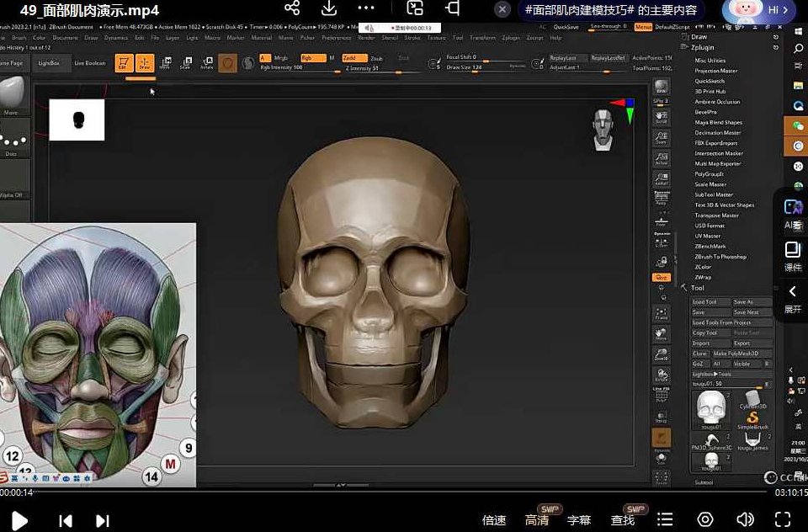Image resolution: width=808 pixels, height=532 pixels.
Task: Collapse the Draw panel section
Action: 699,37
